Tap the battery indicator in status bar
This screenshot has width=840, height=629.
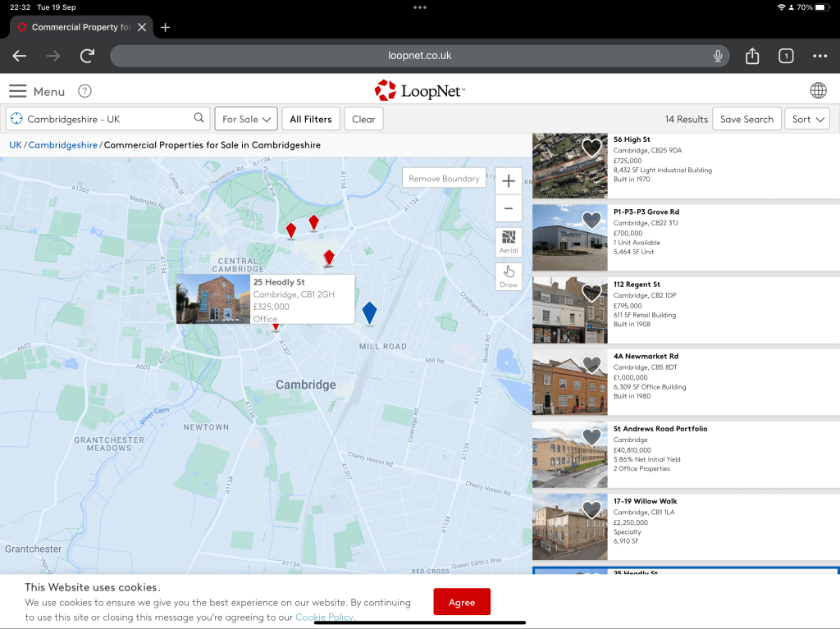pyautogui.click(x=823, y=7)
